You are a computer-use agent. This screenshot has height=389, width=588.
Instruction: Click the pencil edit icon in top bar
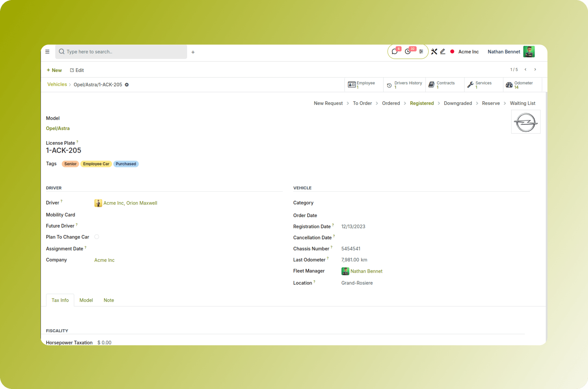pyautogui.click(x=443, y=52)
